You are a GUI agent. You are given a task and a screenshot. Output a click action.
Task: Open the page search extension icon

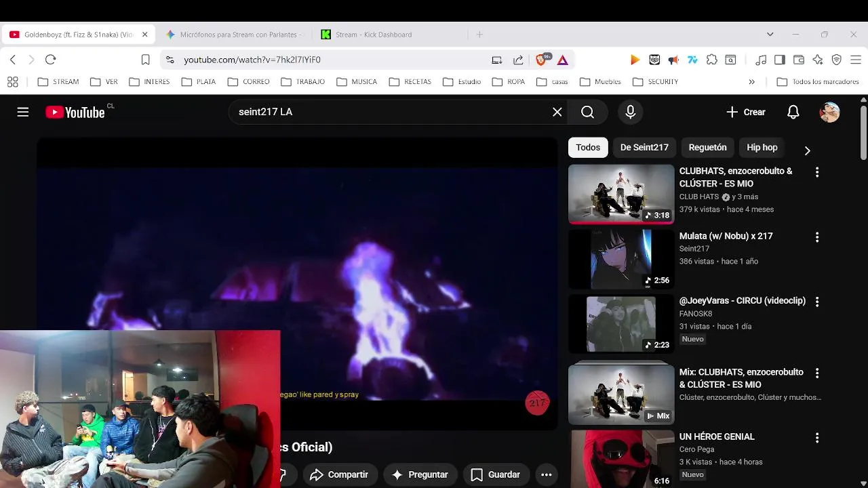(731, 60)
